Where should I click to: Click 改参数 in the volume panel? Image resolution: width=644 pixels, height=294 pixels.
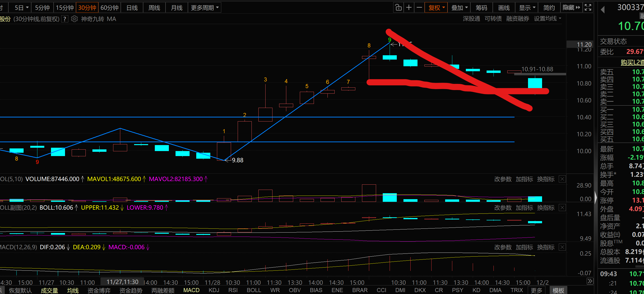pos(503,179)
